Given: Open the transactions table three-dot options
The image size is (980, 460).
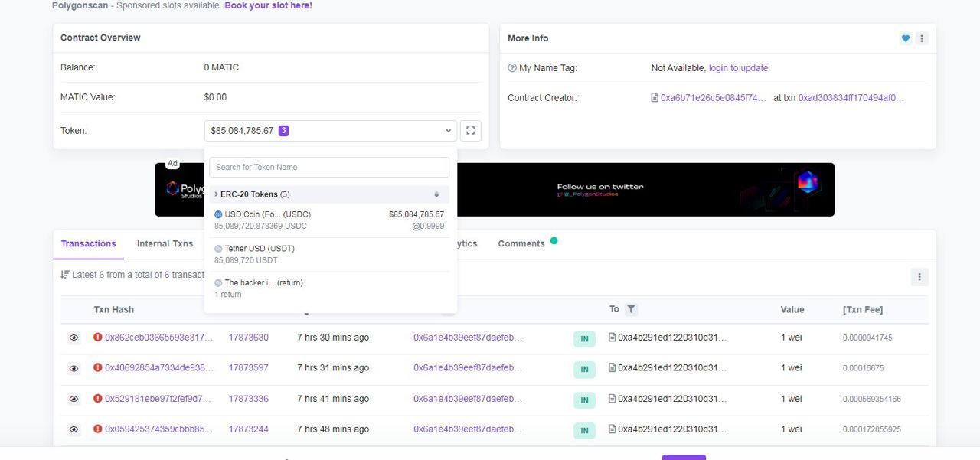Looking at the screenshot, I should [x=920, y=277].
